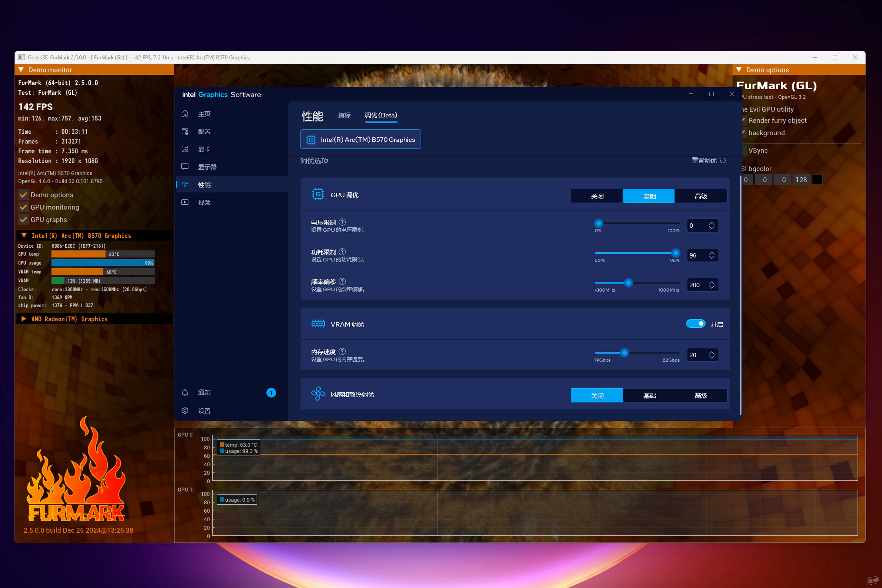This screenshot has height=588, width=882.
Task: Open the 设置 gear icon
Action: click(x=185, y=411)
